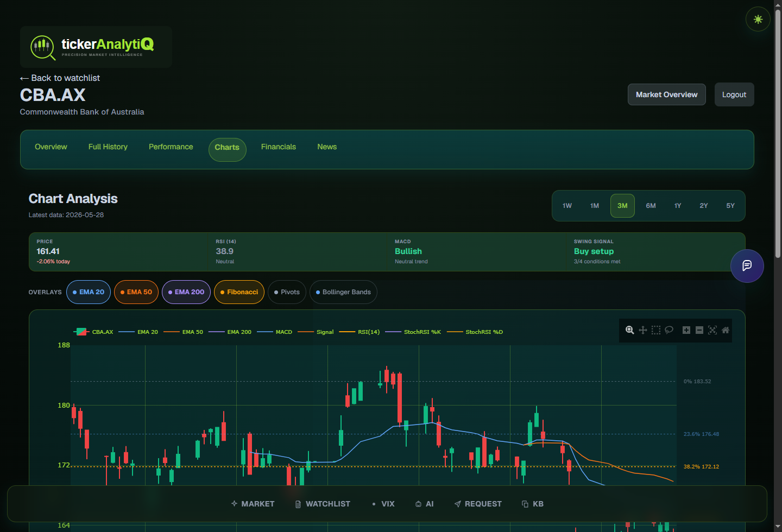This screenshot has width=782, height=532.
Task: Toggle the EMA 50 overlay
Action: tap(136, 292)
